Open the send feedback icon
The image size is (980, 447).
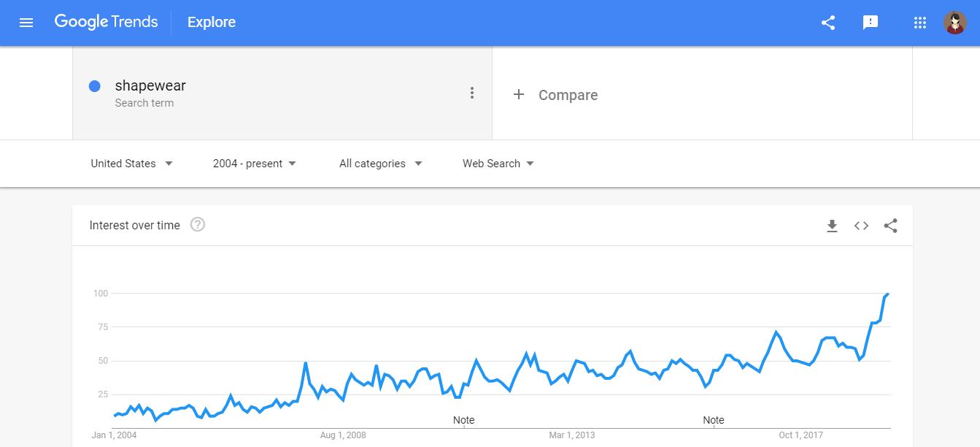click(870, 23)
